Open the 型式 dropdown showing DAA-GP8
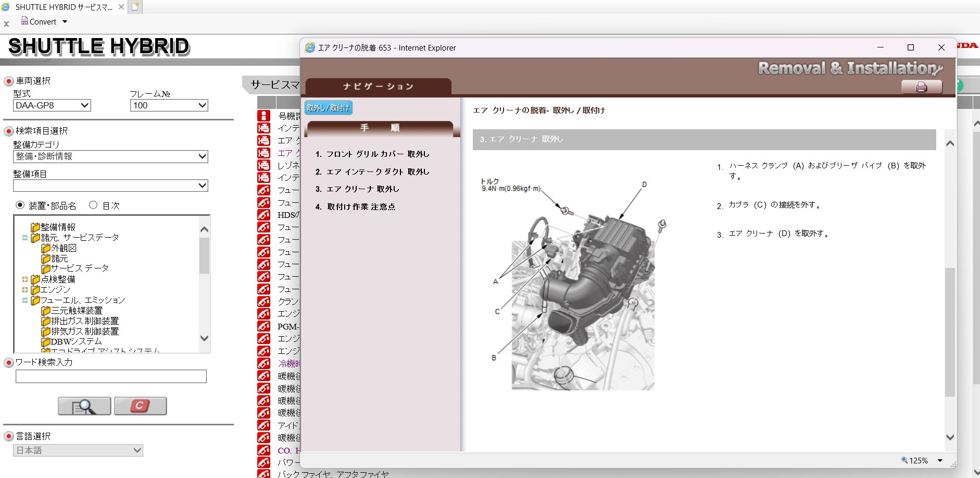The image size is (980, 478). click(52, 105)
